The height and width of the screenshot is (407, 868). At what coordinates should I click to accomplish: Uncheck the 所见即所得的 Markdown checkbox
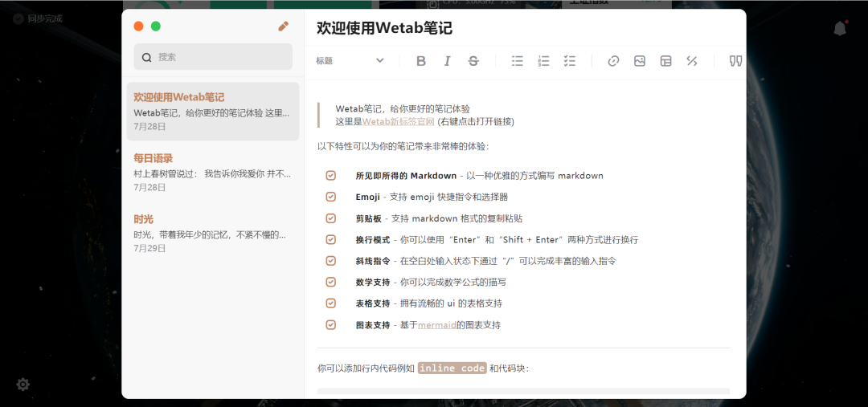[330, 175]
